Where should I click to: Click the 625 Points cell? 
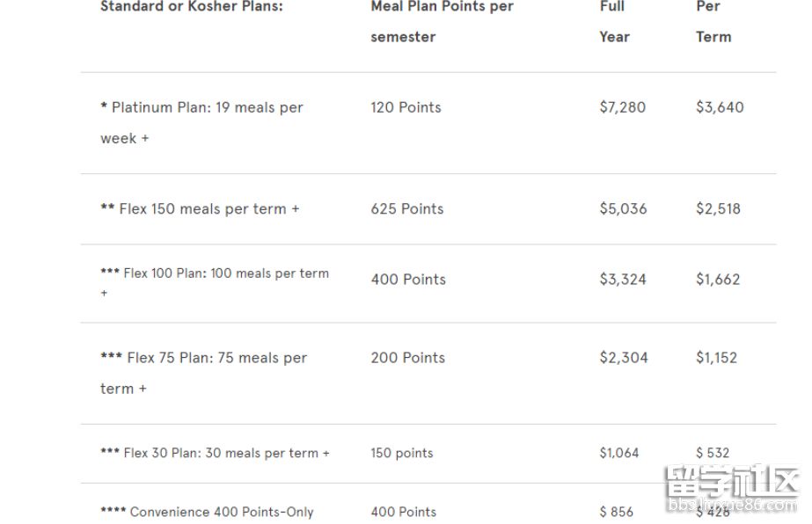coord(407,208)
